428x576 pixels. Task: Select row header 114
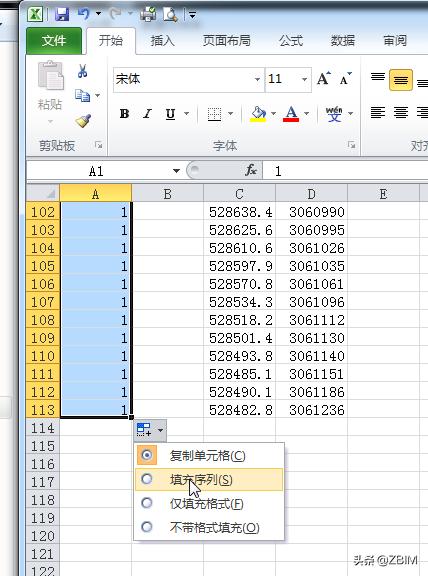coord(43,428)
